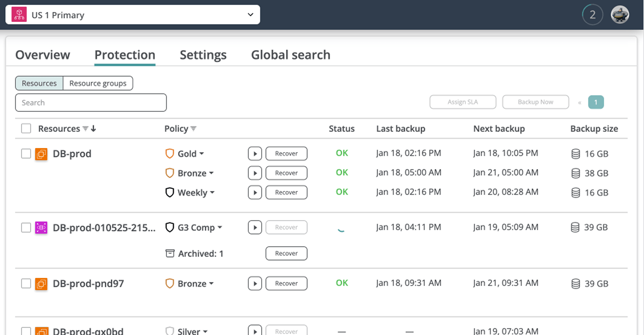The width and height of the screenshot is (644, 335).
Task: Click the notifications counter showing 2
Action: click(592, 15)
